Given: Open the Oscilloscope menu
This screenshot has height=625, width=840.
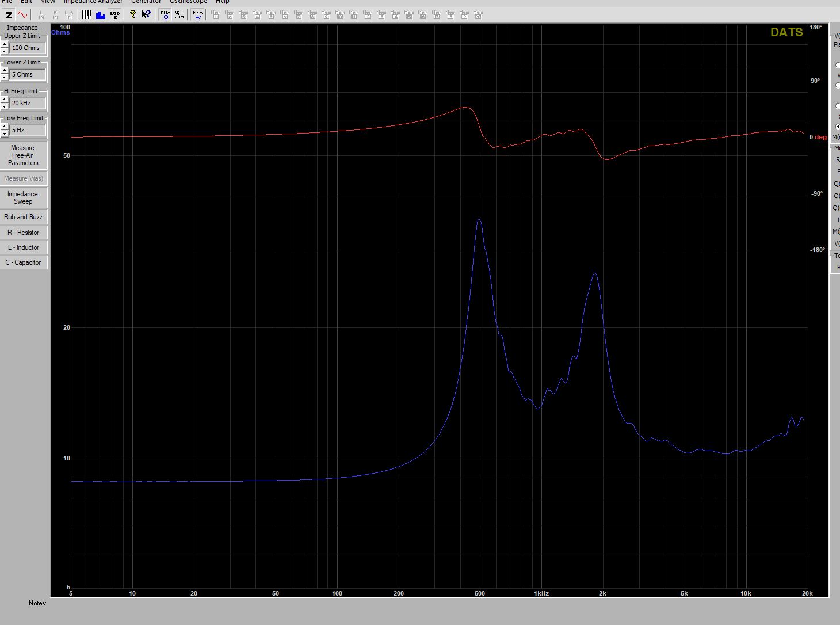Looking at the screenshot, I should coord(188,2).
